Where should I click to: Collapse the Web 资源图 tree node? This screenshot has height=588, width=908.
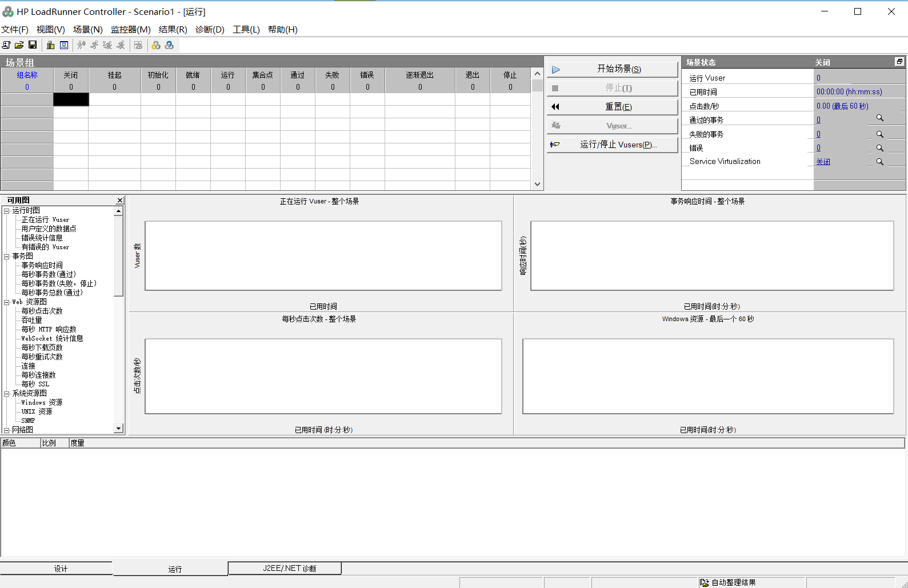click(7, 302)
